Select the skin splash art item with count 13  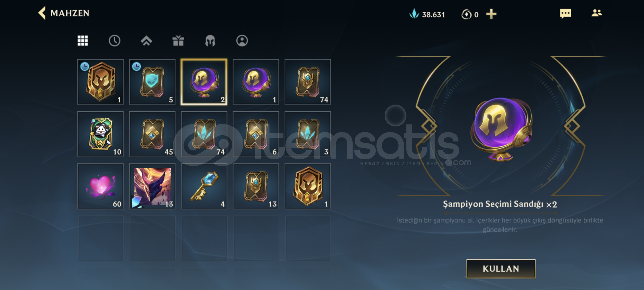tap(152, 186)
